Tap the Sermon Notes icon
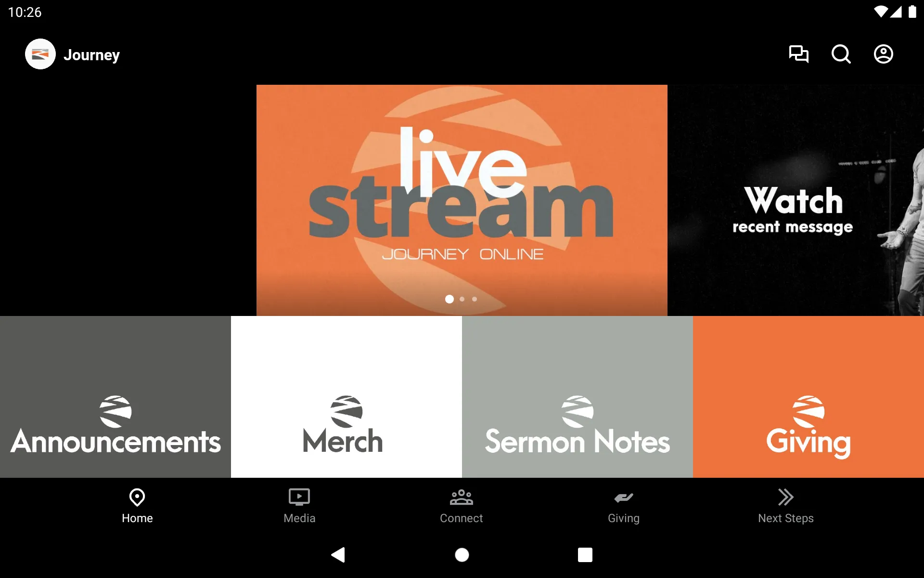The height and width of the screenshot is (578, 924). [x=577, y=397]
